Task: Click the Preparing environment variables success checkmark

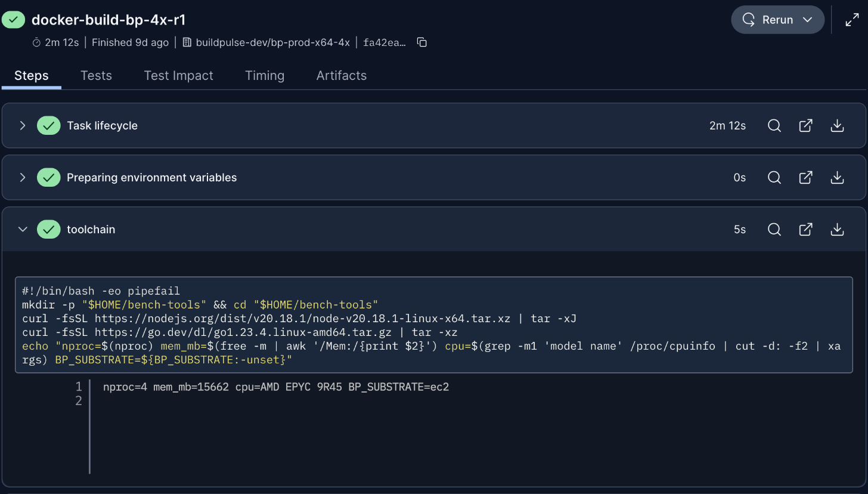Action: (x=48, y=178)
